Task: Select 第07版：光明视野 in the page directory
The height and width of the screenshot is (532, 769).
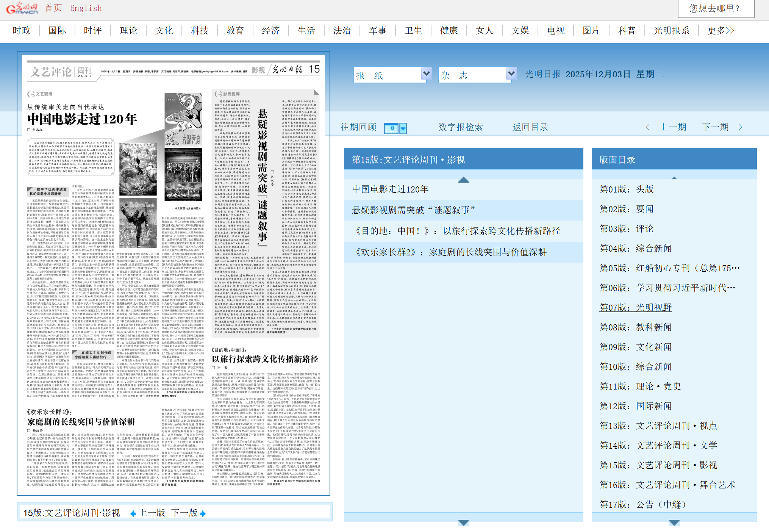Action: (636, 308)
